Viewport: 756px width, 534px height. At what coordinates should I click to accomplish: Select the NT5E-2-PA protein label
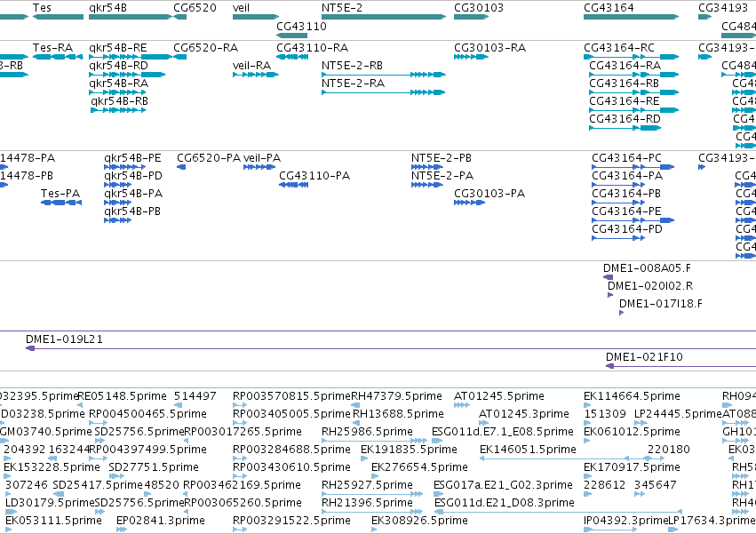(442, 176)
